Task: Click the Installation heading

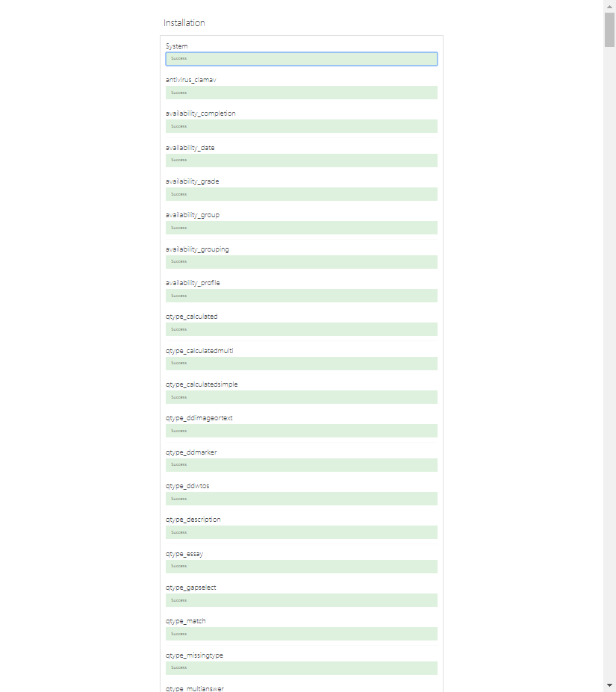Action: click(184, 23)
